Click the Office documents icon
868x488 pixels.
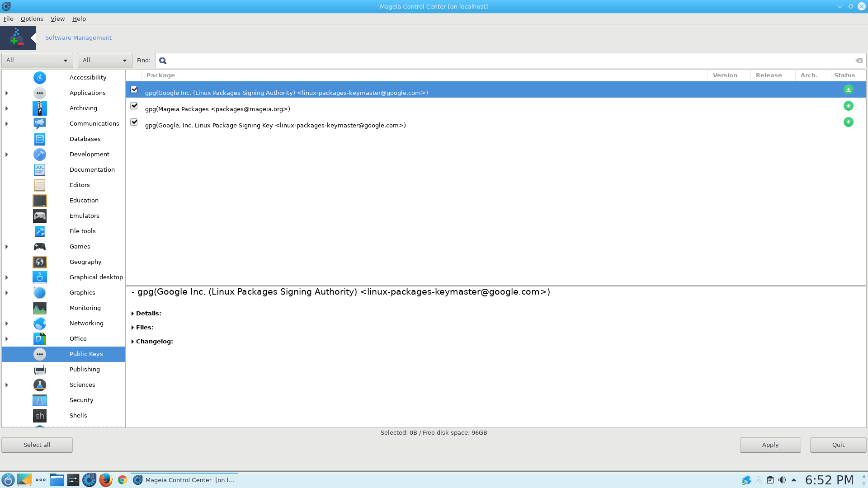pyautogui.click(x=40, y=339)
